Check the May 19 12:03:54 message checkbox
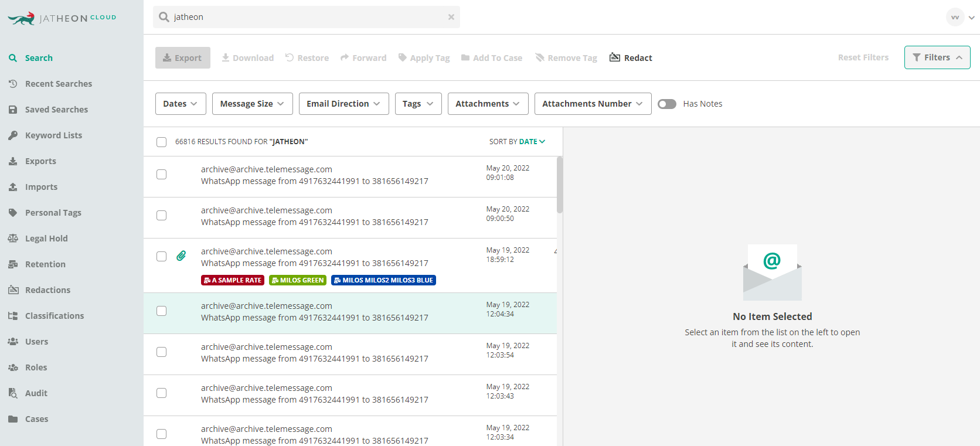980x446 pixels. click(x=161, y=352)
